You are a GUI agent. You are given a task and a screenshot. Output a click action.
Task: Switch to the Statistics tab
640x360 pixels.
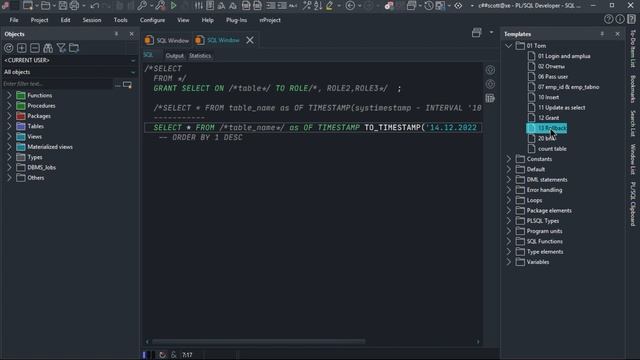pyautogui.click(x=200, y=56)
